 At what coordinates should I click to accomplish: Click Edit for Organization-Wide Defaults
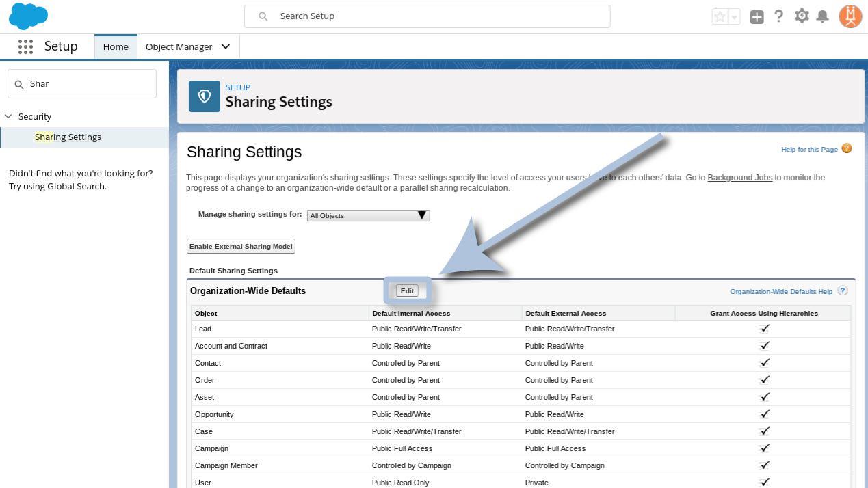[407, 290]
